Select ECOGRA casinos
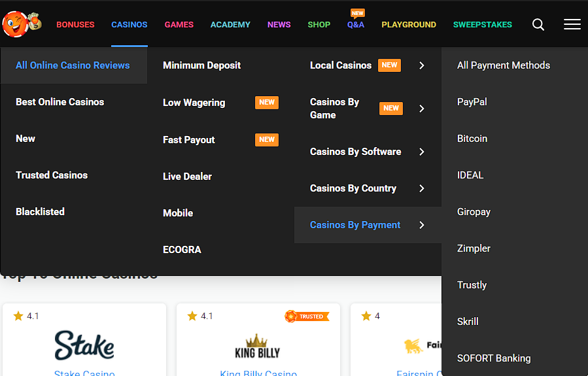This screenshot has width=588, height=376. (182, 250)
